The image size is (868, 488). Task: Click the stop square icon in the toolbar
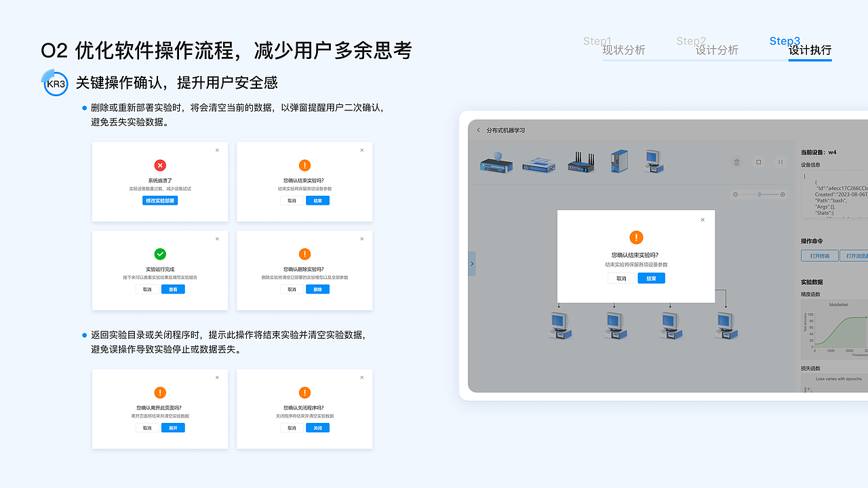pyautogui.click(x=758, y=162)
